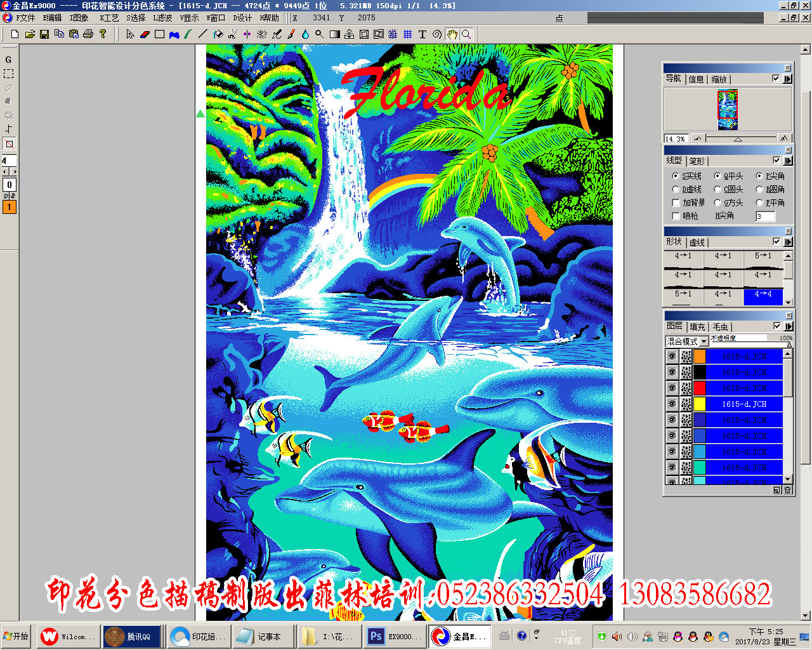Viewport: 812px width, 650px height.
Task: Select the G方头 square cap radio button
Action: 717,202
